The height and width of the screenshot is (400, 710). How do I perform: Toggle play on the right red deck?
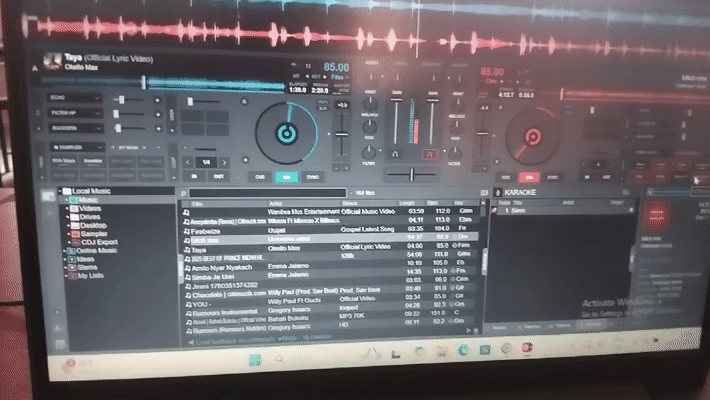coord(529,177)
